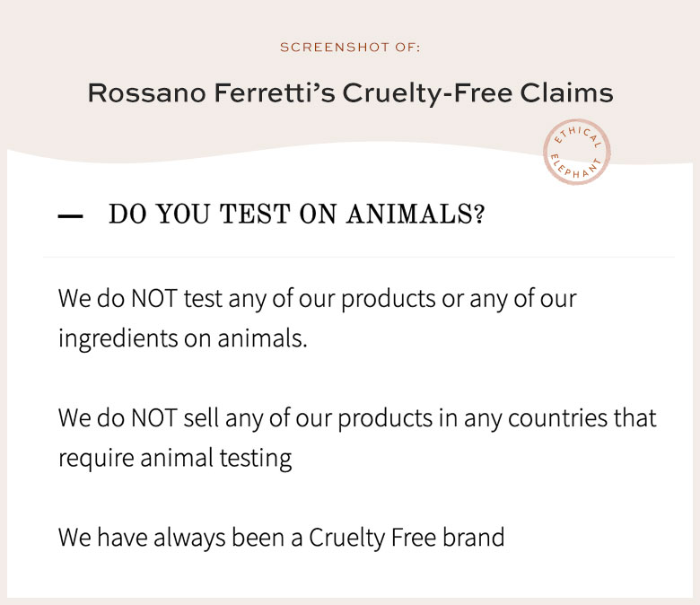Screen dimensions: 700x605
Task: Click the word "ELEPHANT" on the badge
Action: click(x=576, y=168)
